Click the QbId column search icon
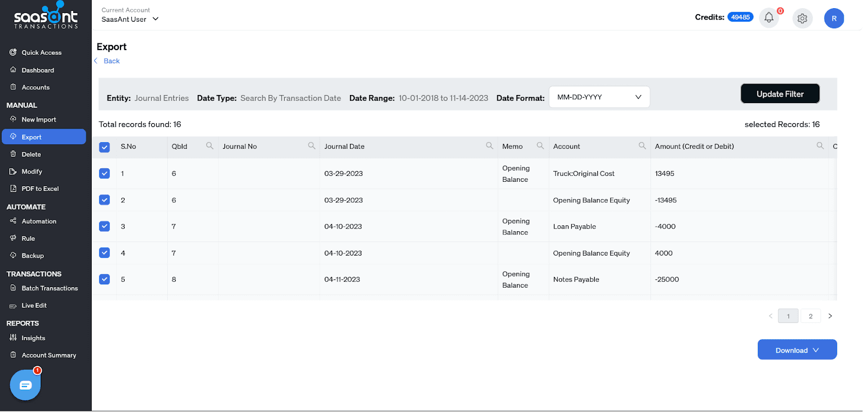This screenshot has height=413, width=868. (x=209, y=146)
